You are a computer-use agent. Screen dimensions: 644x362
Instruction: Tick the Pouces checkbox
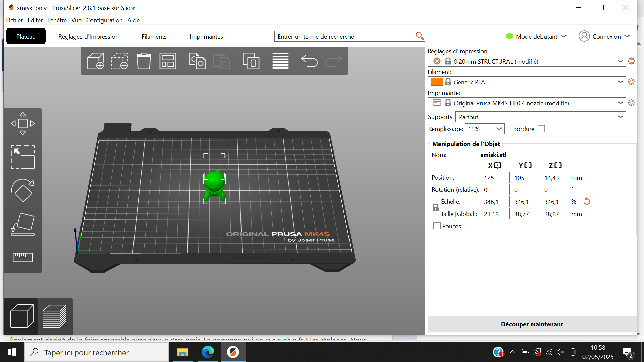point(437,226)
